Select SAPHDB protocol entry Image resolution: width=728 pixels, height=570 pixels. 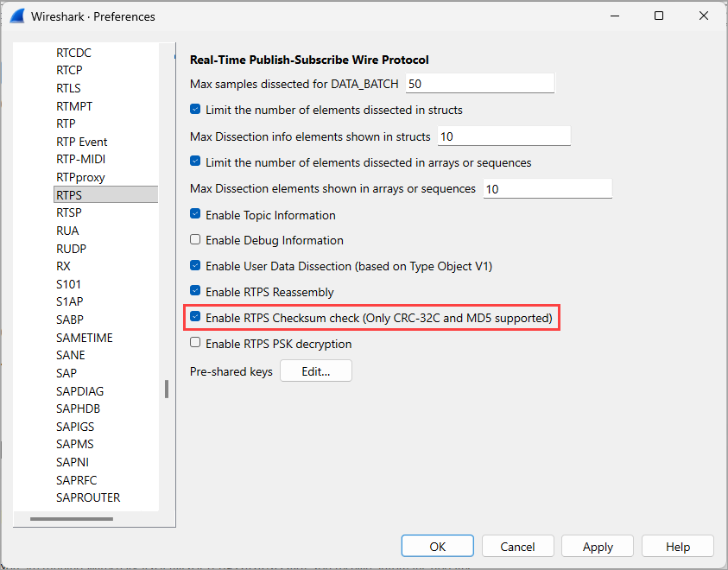click(x=78, y=408)
